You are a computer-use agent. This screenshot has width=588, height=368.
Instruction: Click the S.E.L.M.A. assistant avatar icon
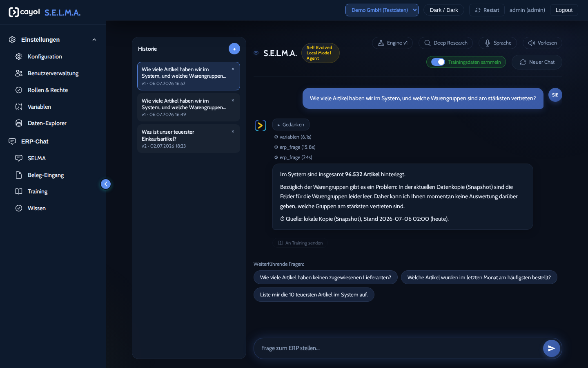click(261, 126)
